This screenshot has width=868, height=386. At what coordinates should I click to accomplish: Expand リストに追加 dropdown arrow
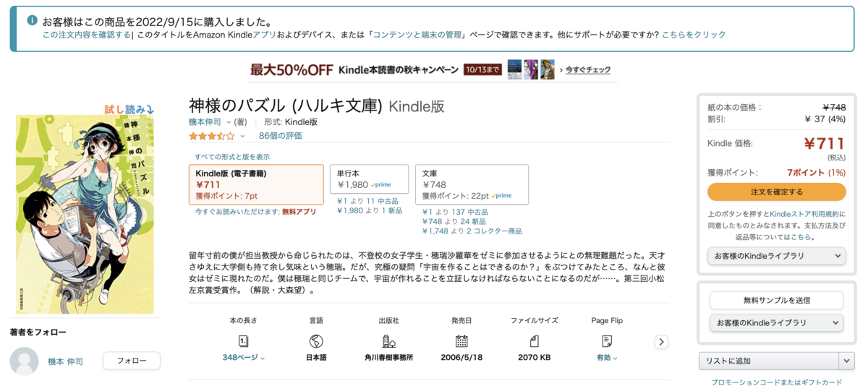point(846,361)
